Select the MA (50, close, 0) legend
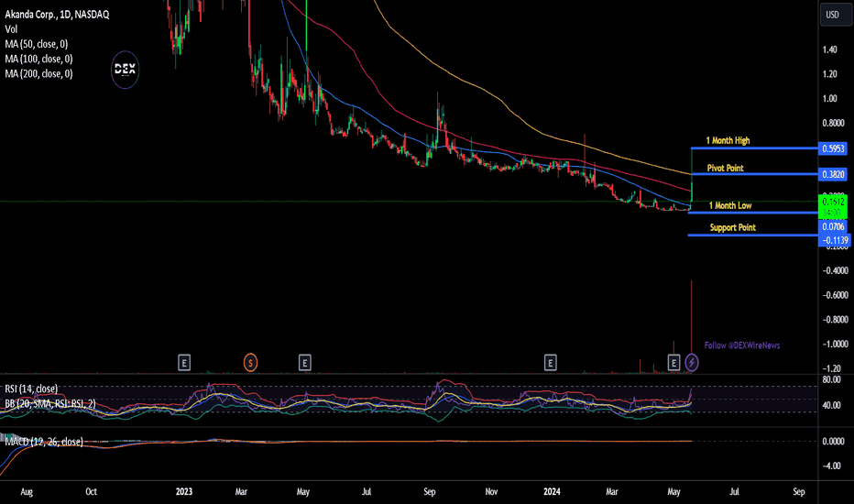Viewport: 854px width, 504px height. (37, 44)
